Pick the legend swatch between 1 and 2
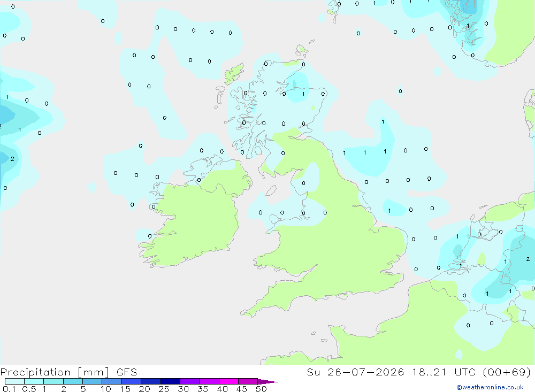The image size is (535, 392). click(53, 381)
